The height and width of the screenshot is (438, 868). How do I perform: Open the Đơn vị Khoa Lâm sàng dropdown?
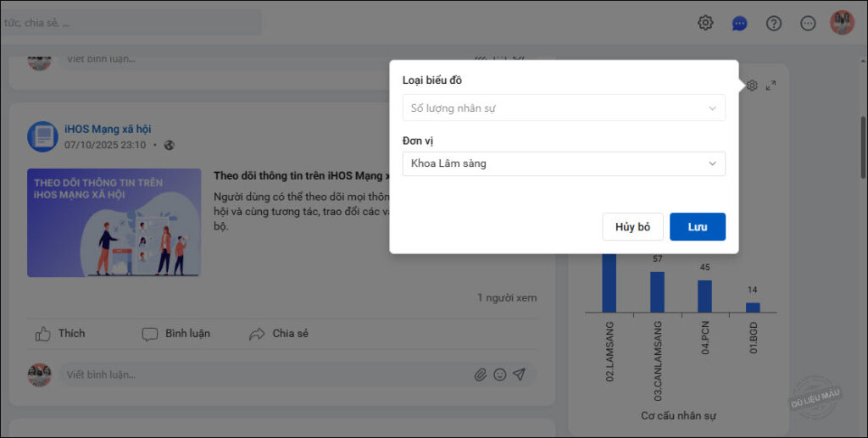(564, 164)
